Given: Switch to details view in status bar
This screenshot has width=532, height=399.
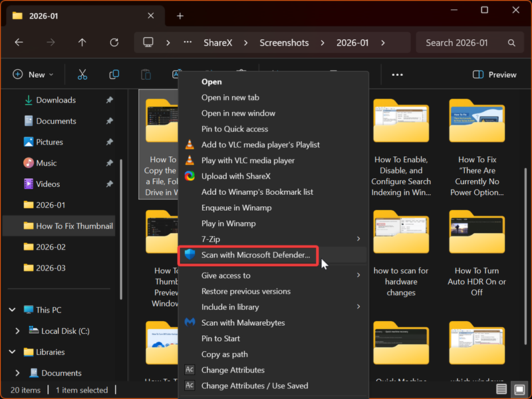Looking at the screenshot, I should [501, 389].
